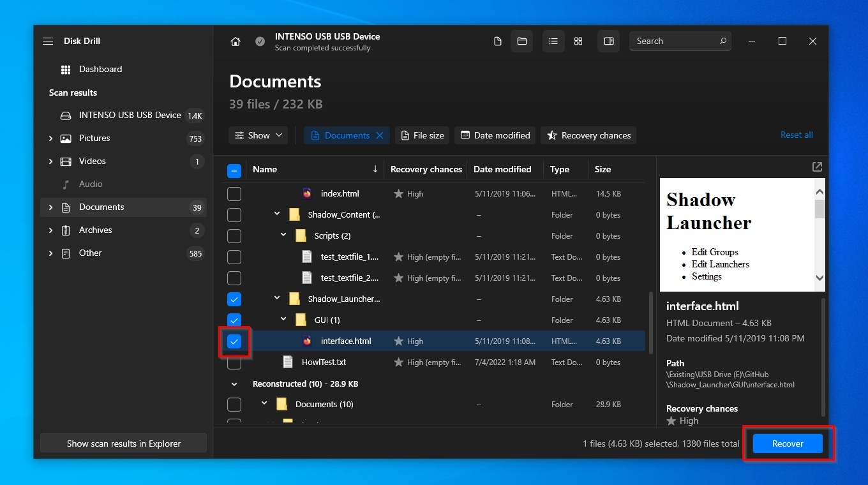Click the GUI (1) folder icon
The image size is (868, 485).
tap(301, 320)
